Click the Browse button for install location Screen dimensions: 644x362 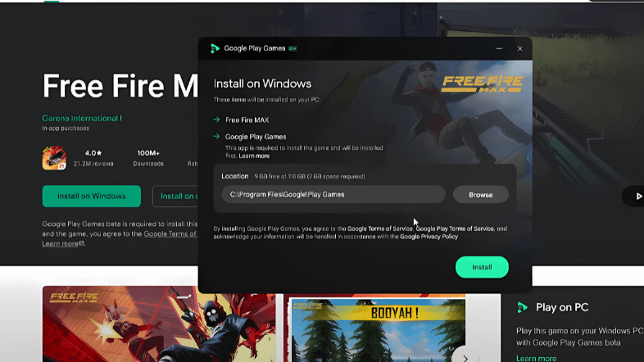click(x=480, y=195)
